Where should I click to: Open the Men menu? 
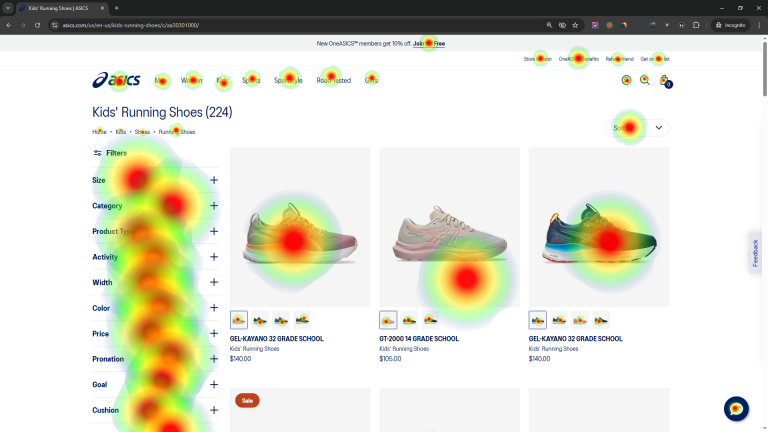161,80
